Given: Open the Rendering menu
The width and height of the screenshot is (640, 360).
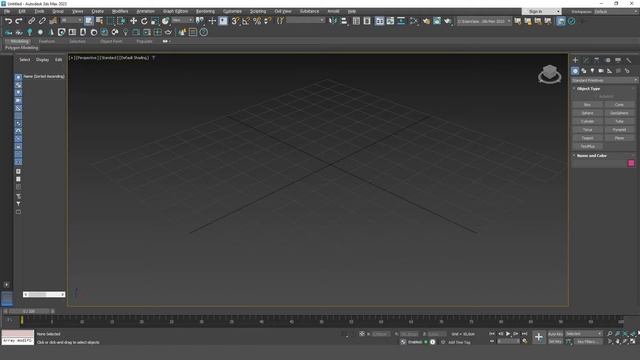Looking at the screenshot, I should (x=205, y=11).
